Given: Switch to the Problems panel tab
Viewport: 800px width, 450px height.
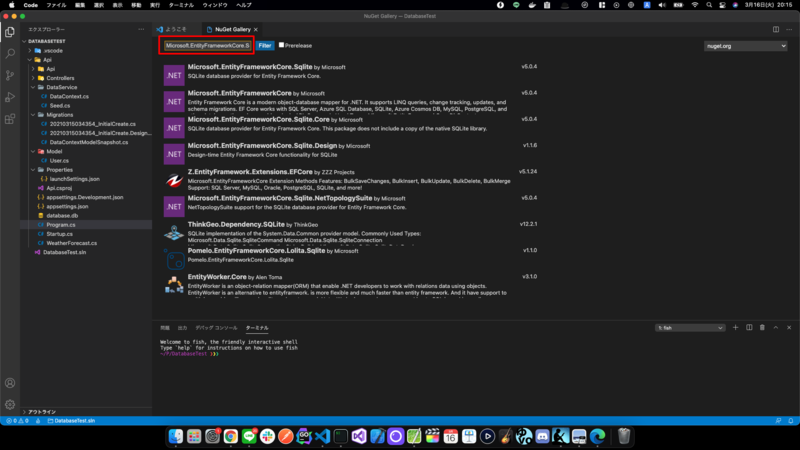Looking at the screenshot, I should (165, 328).
